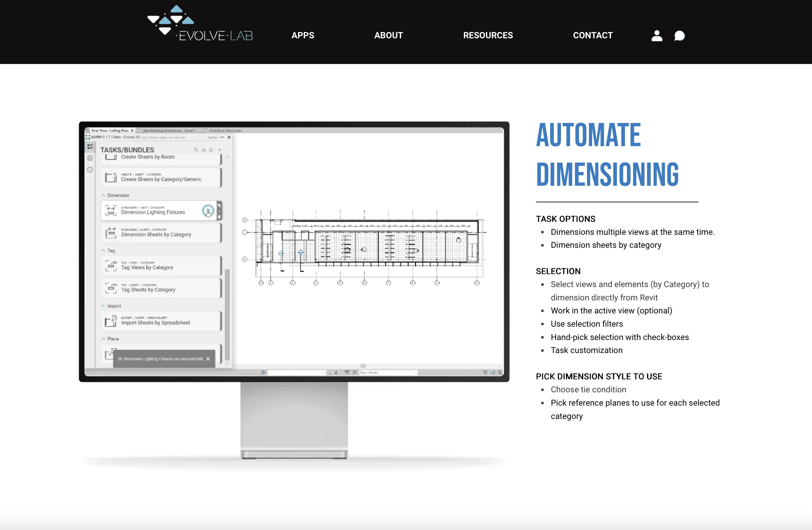Click the info icon in Glyph sidebar
This screenshot has width=812, height=530.
pyautogui.click(x=90, y=170)
